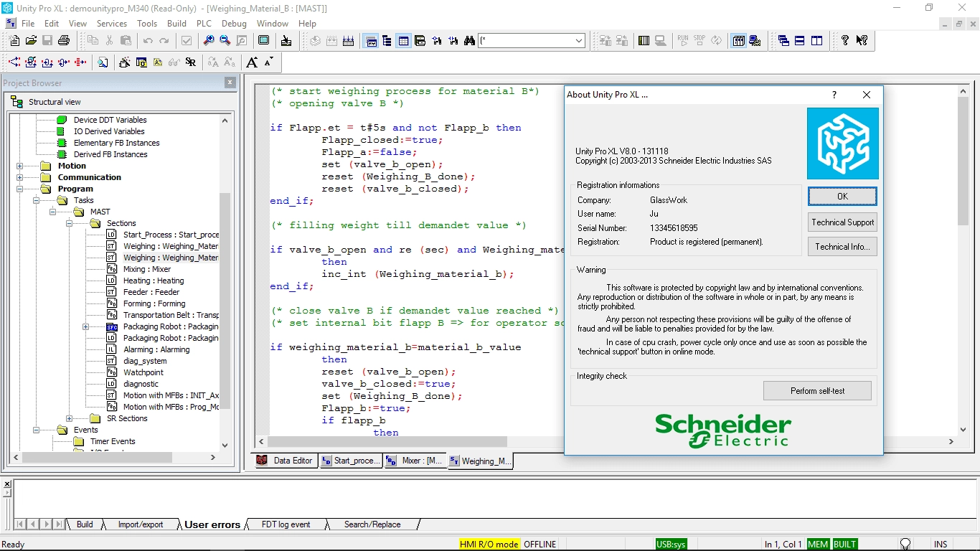Click the Perform self-test button
Viewport: 980px width, 551px height.
pos(817,391)
